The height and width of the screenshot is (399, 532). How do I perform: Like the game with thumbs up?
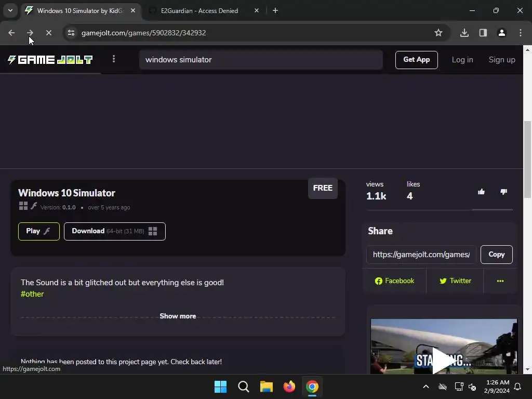(481, 192)
